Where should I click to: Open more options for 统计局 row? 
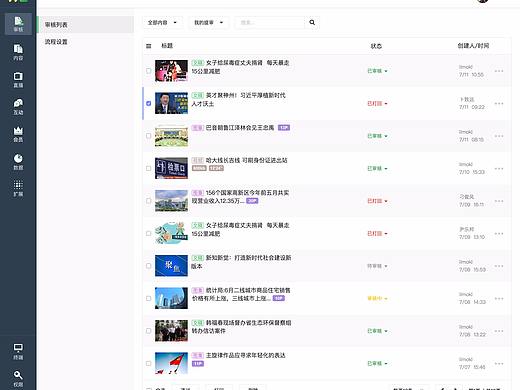pos(499,298)
